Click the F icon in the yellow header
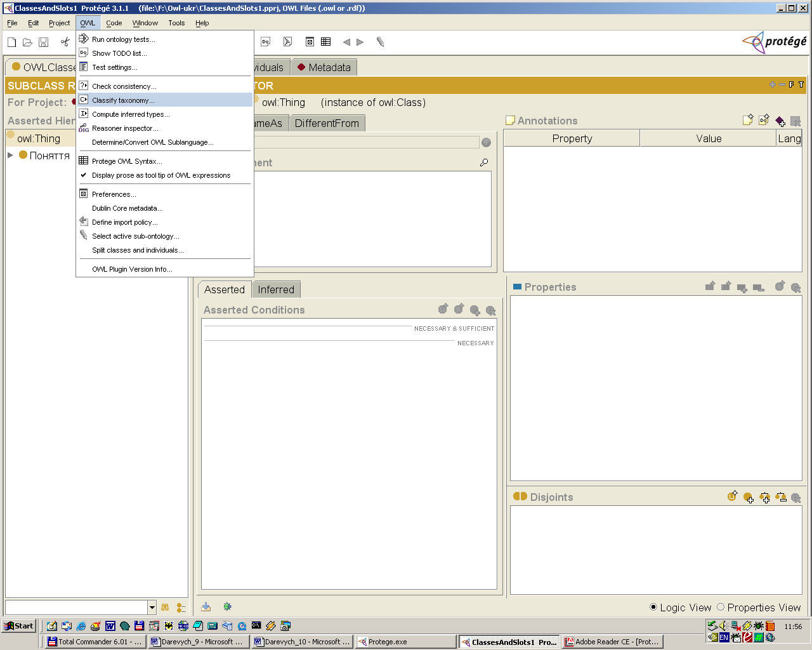This screenshot has width=812, height=650. [x=791, y=84]
